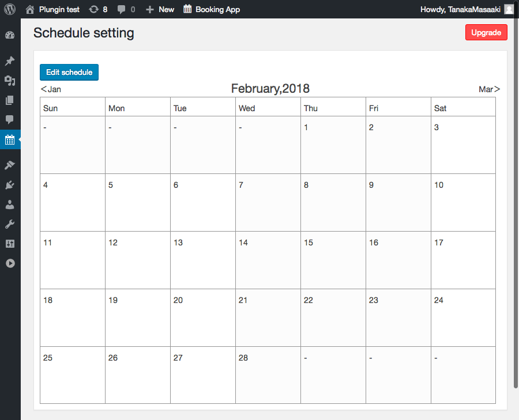Screen dimensions: 519x420
Task: Open Posts via the pushpin icon
Action: 10,61
